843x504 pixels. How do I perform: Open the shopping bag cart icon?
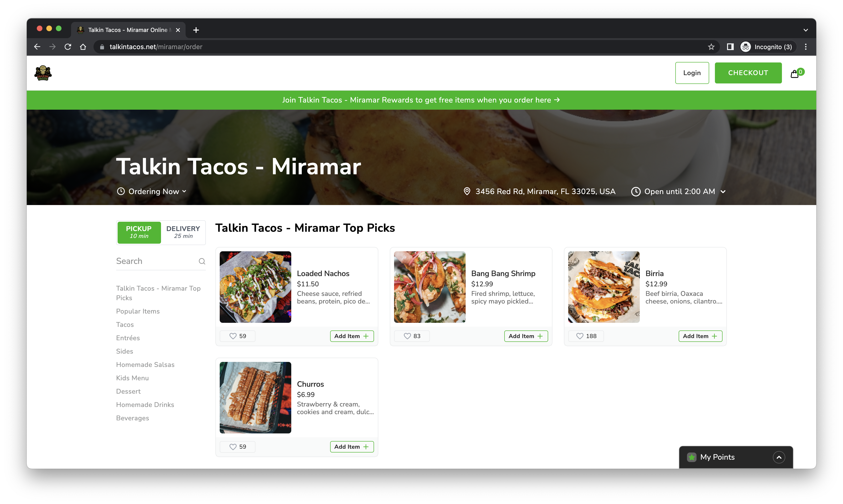(x=794, y=74)
